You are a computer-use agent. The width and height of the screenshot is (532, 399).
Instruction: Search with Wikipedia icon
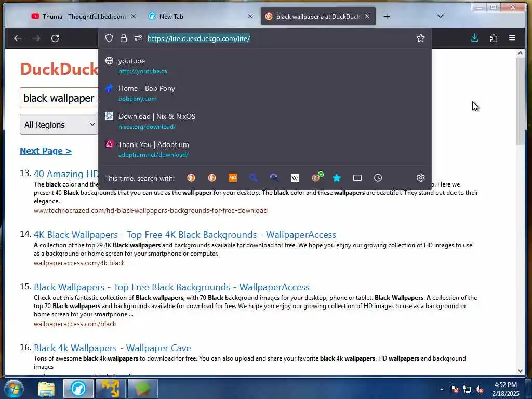pos(295,178)
